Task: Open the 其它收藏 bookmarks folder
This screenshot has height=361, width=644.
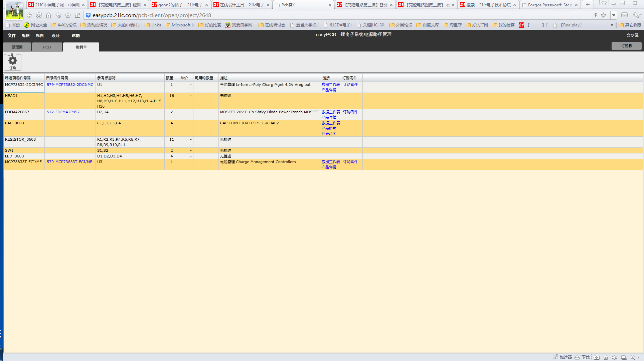Action: click(630, 25)
